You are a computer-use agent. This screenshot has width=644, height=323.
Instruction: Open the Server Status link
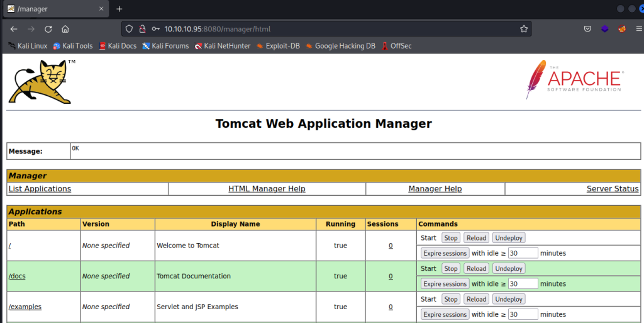tap(612, 189)
